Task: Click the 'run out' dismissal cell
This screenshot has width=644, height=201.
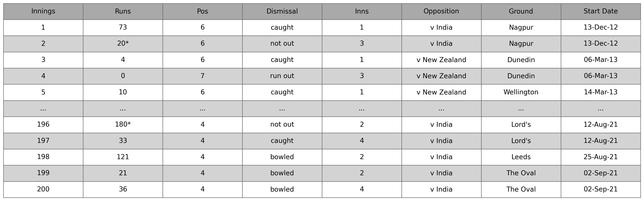Action: [282, 76]
